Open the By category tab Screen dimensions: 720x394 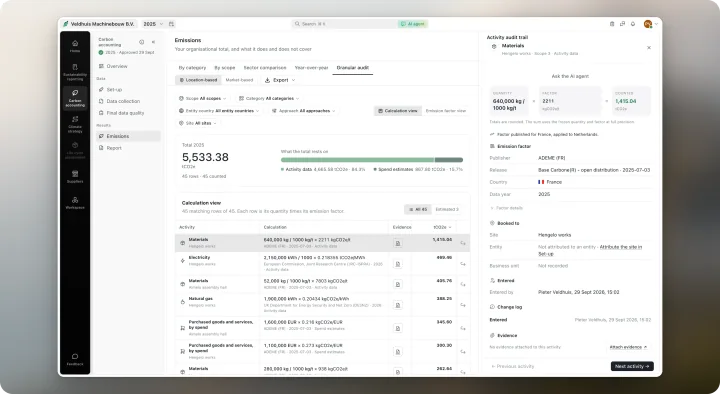click(x=192, y=68)
